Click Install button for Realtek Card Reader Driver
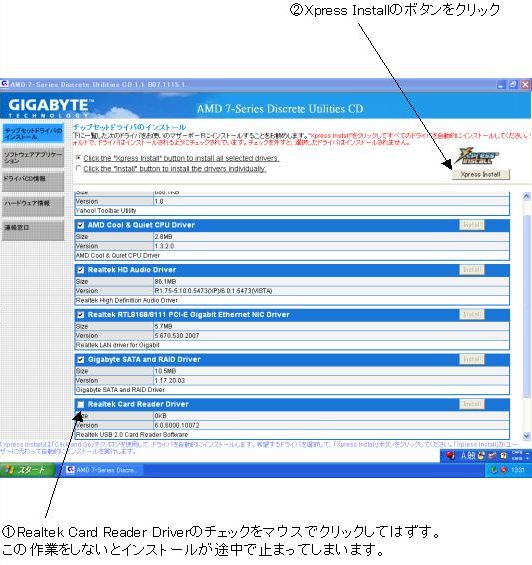The image size is (532, 565). [472, 404]
